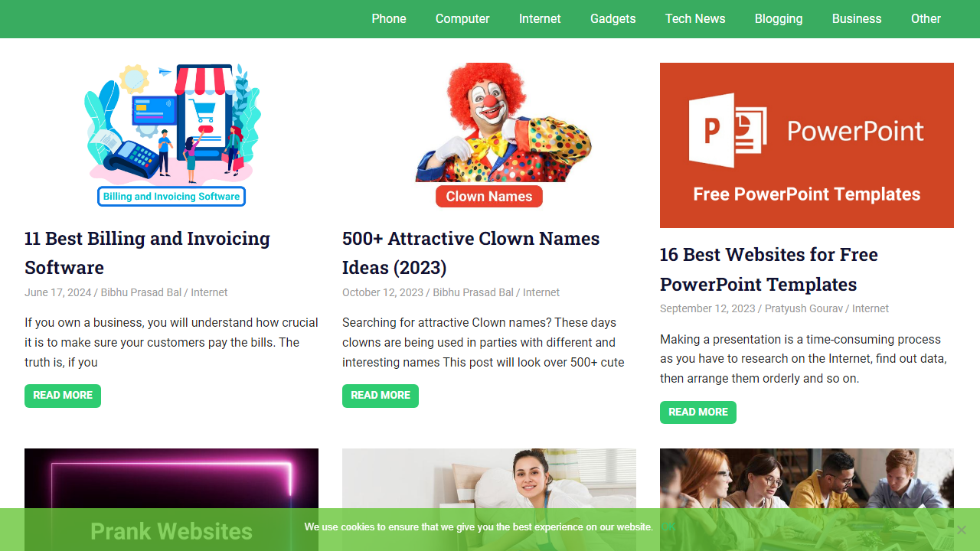Open title 11 Best Billing and Invoicing Software
Screen dimensions: 980x551
coord(147,253)
